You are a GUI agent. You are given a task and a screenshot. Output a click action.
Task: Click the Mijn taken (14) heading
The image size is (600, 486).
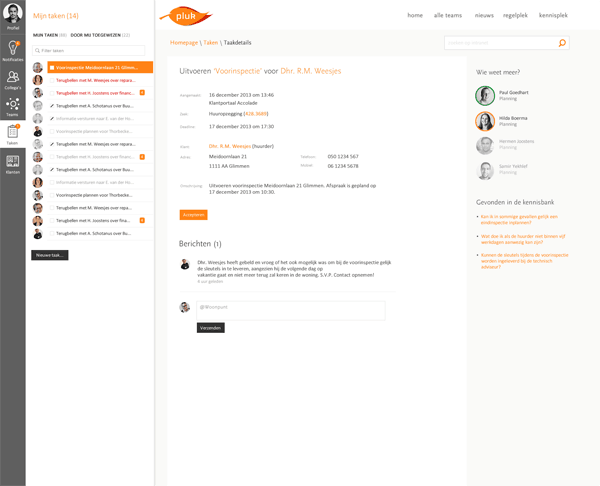click(55, 16)
